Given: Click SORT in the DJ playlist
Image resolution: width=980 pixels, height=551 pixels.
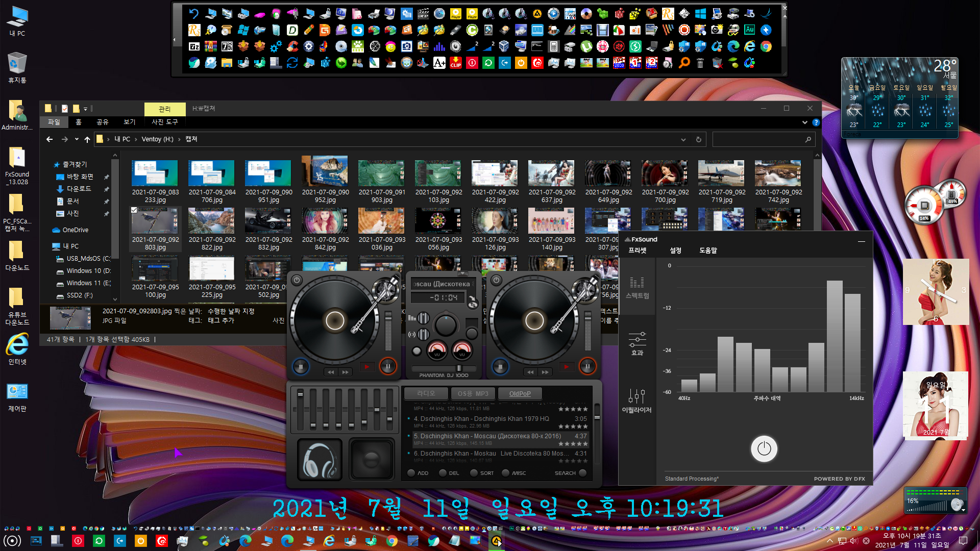Looking at the screenshot, I should (x=482, y=473).
